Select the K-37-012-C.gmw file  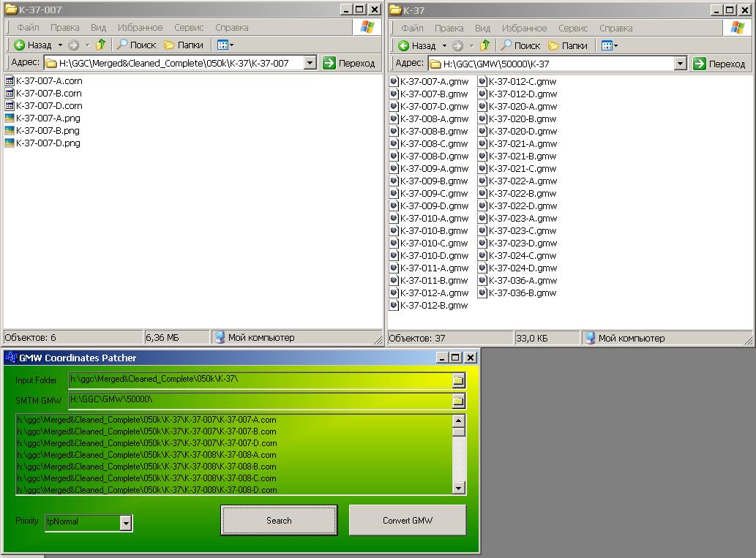pyautogui.click(x=522, y=81)
